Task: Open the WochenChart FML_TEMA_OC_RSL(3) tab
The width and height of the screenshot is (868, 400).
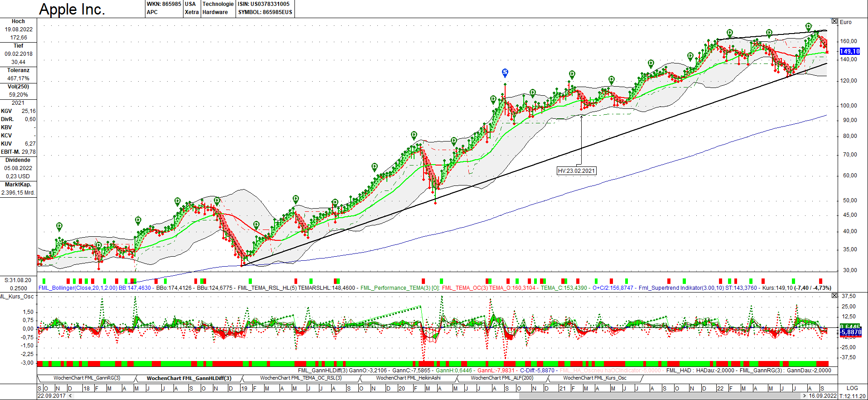Action: 301,378
